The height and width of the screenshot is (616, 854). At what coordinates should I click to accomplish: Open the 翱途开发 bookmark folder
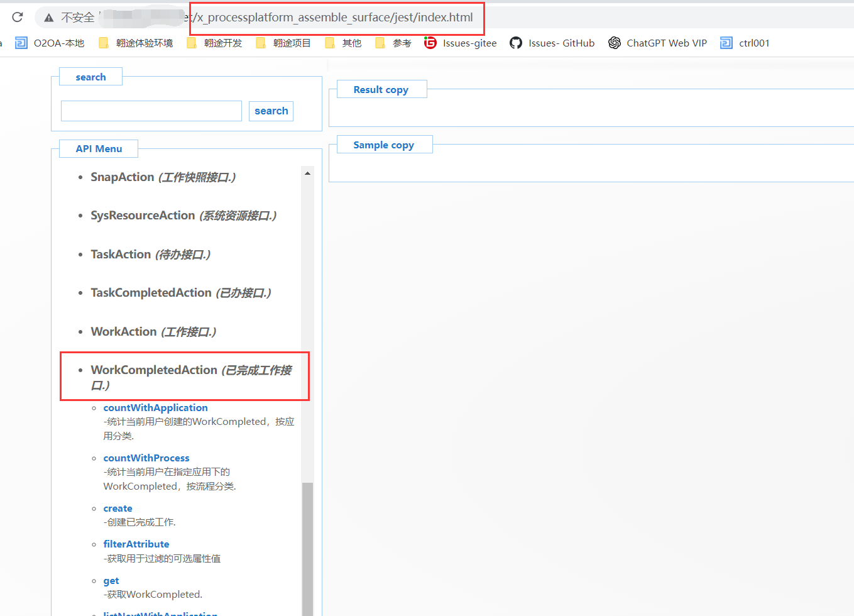point(214,43)
